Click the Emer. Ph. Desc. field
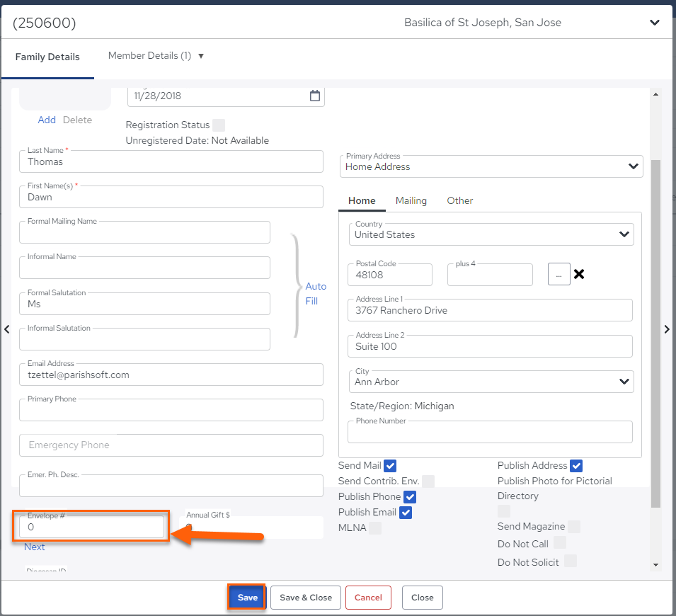This screenshot has height=616, width=676. [x=171, y=486]
